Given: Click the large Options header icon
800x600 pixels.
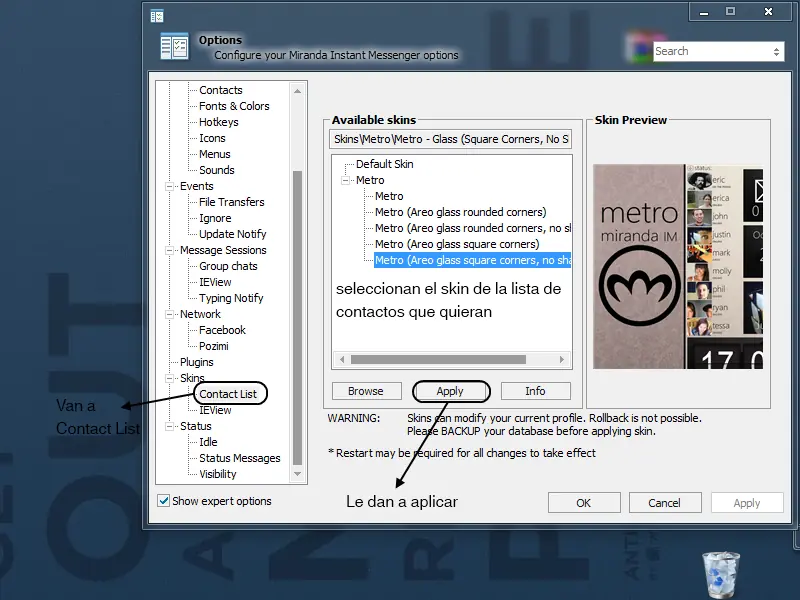Looking at the screenshot, I should [x=174, y=46].
